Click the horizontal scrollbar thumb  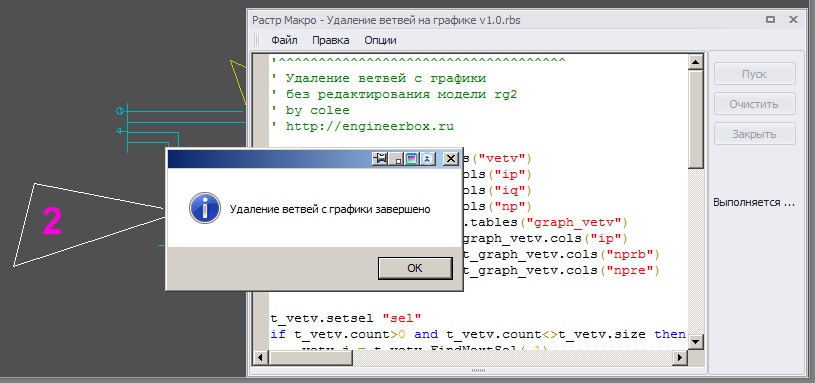pyautogui.click(x=311, y=357)
